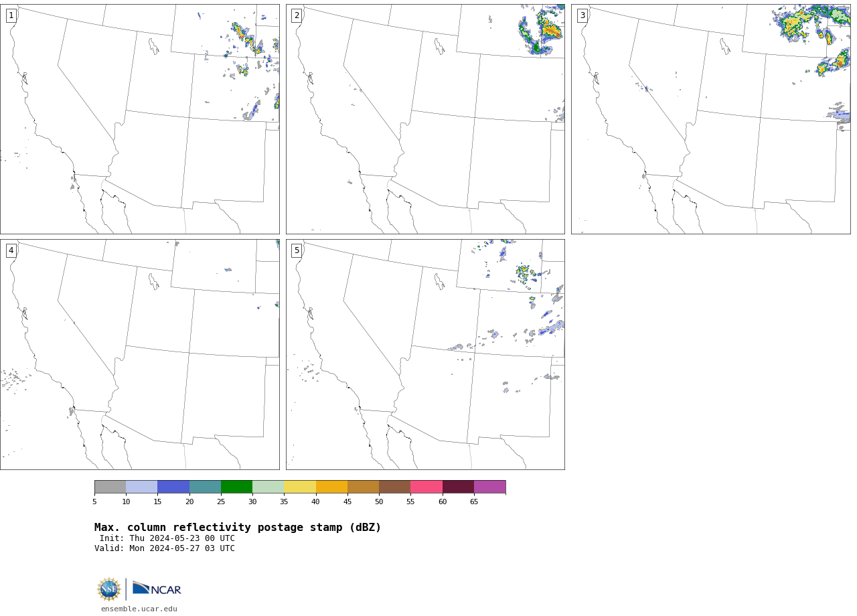This screenshot has width=857, height=616.
Task: Pick the brown 50-55 dBZ swatch
Action: pos(395,487)
